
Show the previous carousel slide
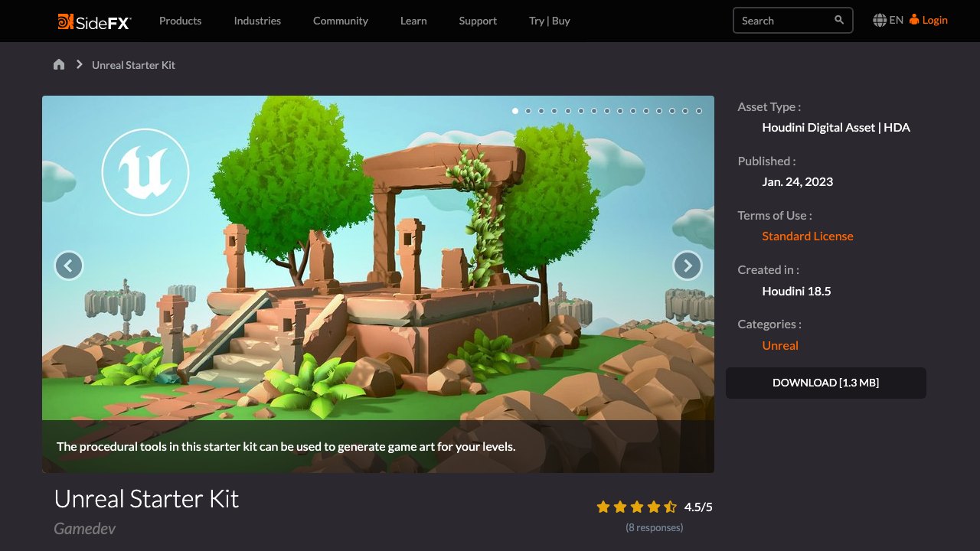tap(69, 266)
